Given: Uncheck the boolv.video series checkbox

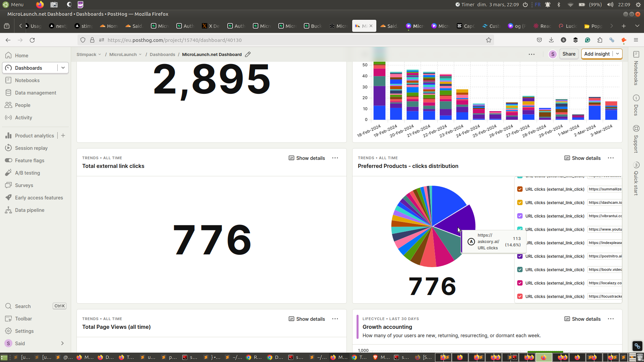Looking at the screenshot, I should point(520,269).
